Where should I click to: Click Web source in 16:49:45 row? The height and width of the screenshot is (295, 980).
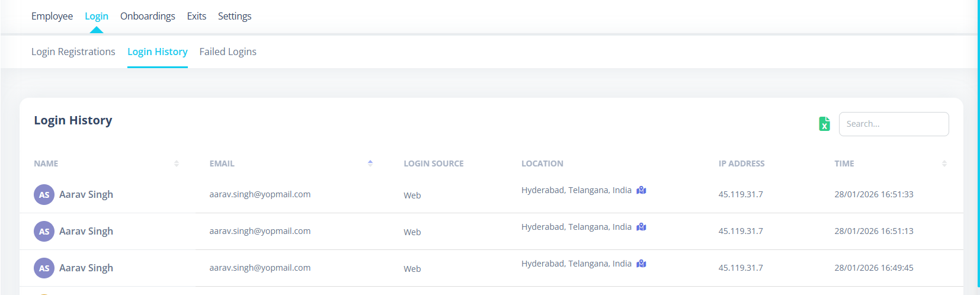coord(412,269)
